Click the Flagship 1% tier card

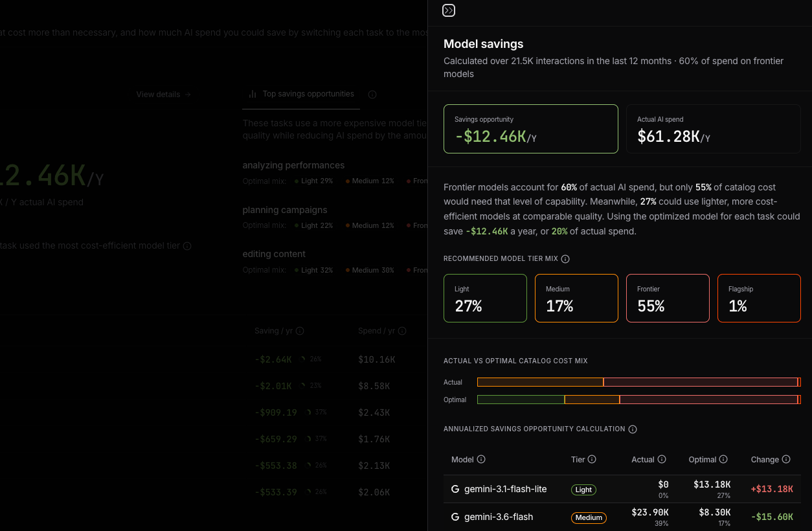point(759,298)
